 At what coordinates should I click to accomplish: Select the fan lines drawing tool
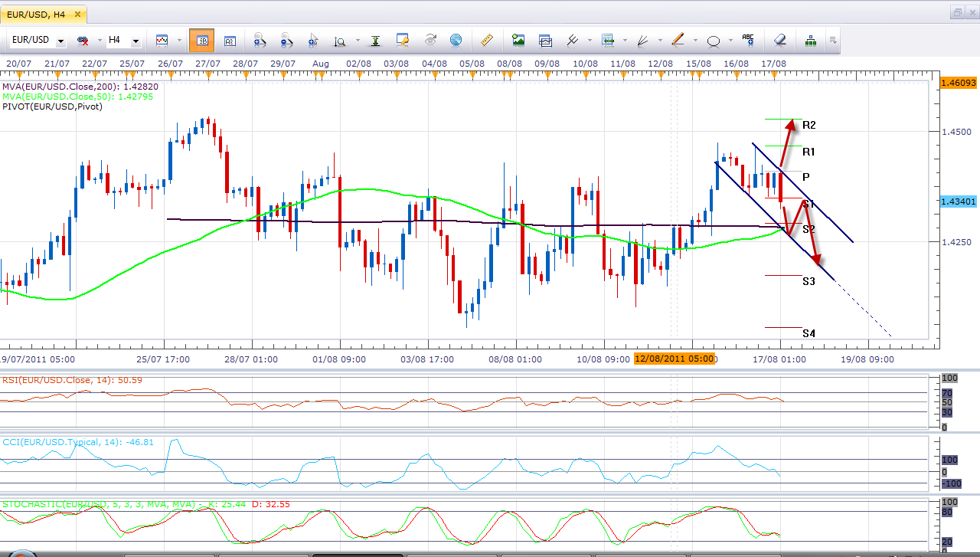click(643, 41)
